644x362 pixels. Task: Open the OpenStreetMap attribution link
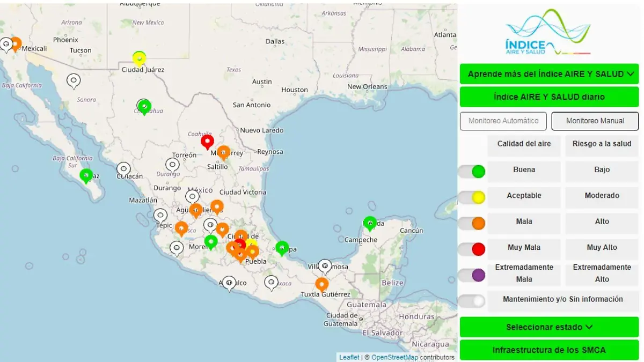(394, 357)
